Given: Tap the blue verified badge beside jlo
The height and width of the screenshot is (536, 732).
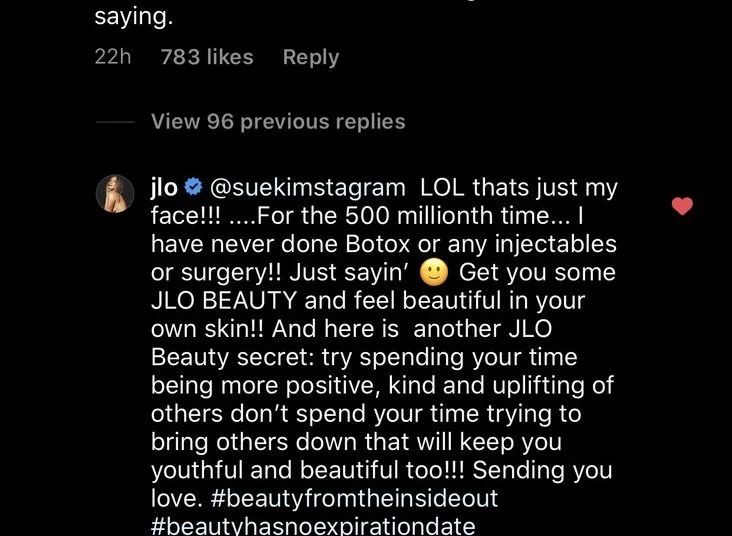Looking at the screenshot, I should click(194, 188).
